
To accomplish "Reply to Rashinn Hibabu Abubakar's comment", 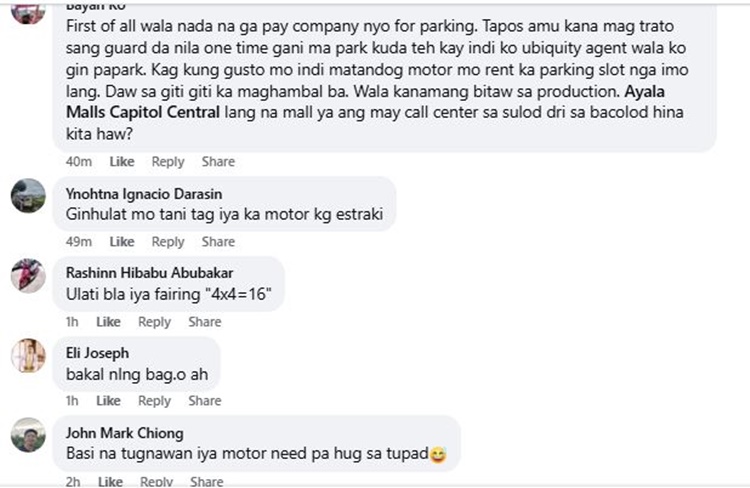I will pyautogui.click(x=154, y=322).
